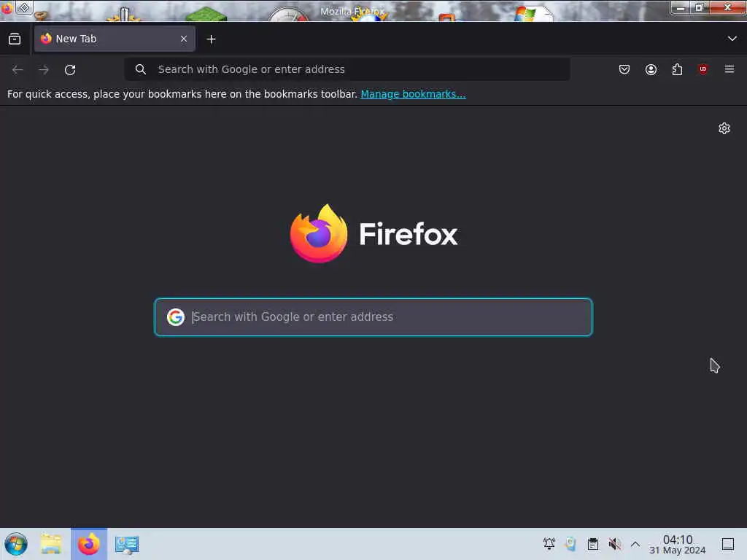Select the New Tab tab
The width and height of the screenshot is (747, 560).
point(115,39)
